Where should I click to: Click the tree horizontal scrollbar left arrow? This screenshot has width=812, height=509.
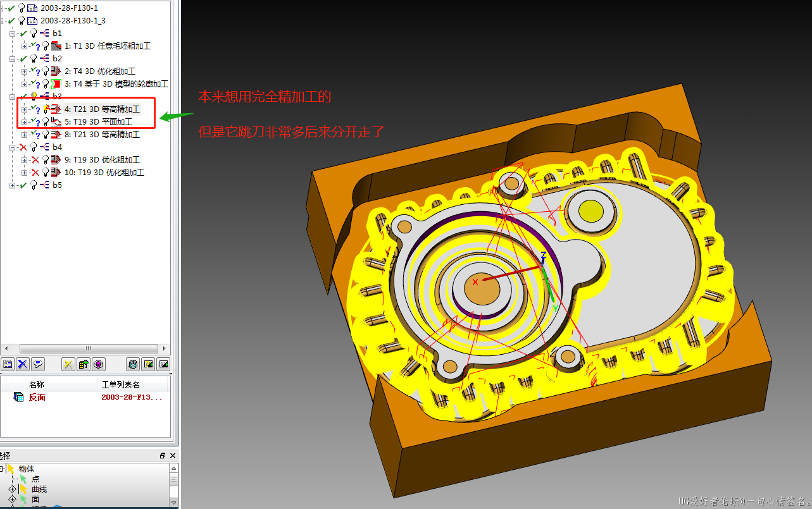pos(6,348)
